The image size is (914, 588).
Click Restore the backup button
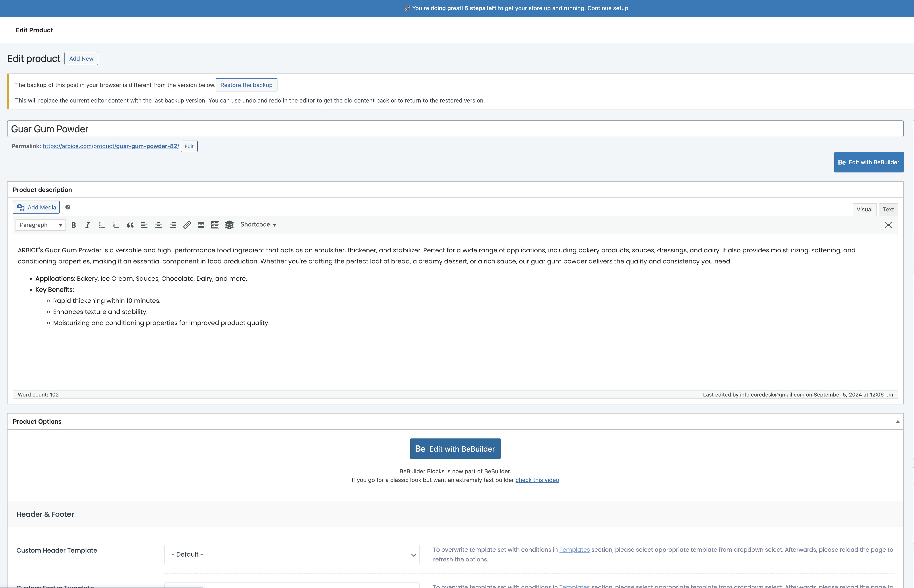[246, 85]
